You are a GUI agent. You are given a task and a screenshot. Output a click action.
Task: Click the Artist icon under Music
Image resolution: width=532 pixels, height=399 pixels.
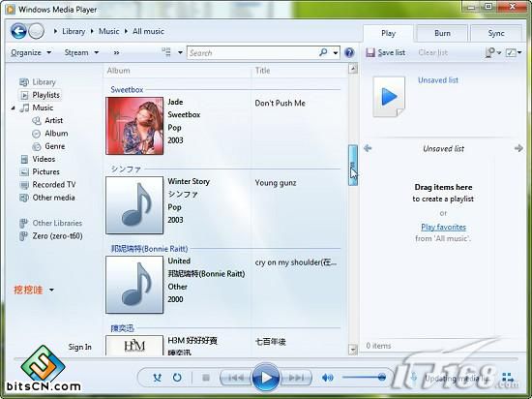[37, 120]
